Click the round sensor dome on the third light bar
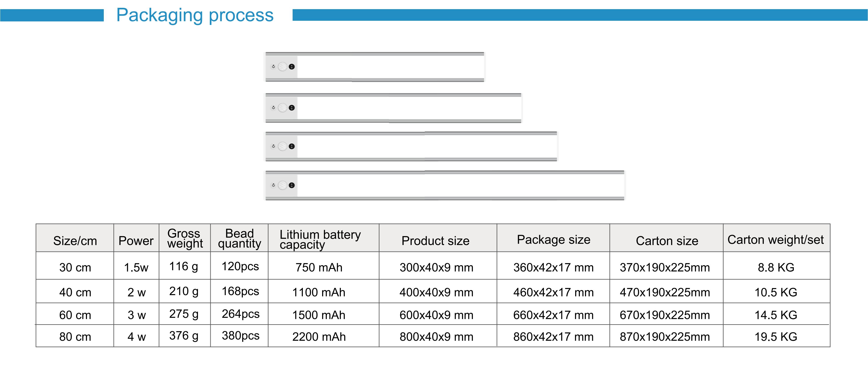Screen dimensions: 868x372 (282, 146)
